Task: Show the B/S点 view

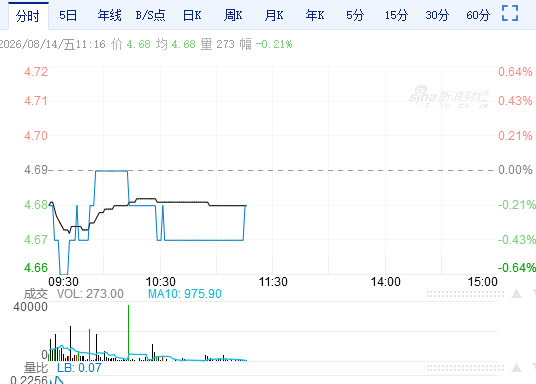Action: click(150, 15)
